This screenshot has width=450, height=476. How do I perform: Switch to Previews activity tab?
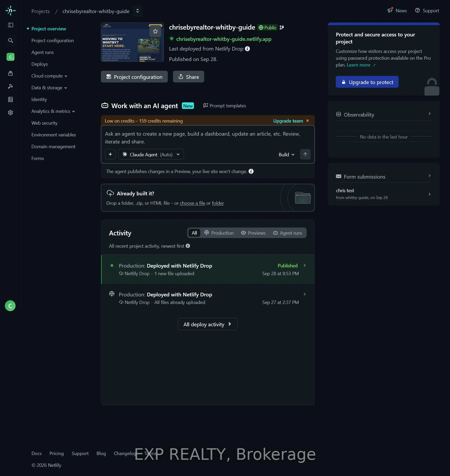[253, 233]
